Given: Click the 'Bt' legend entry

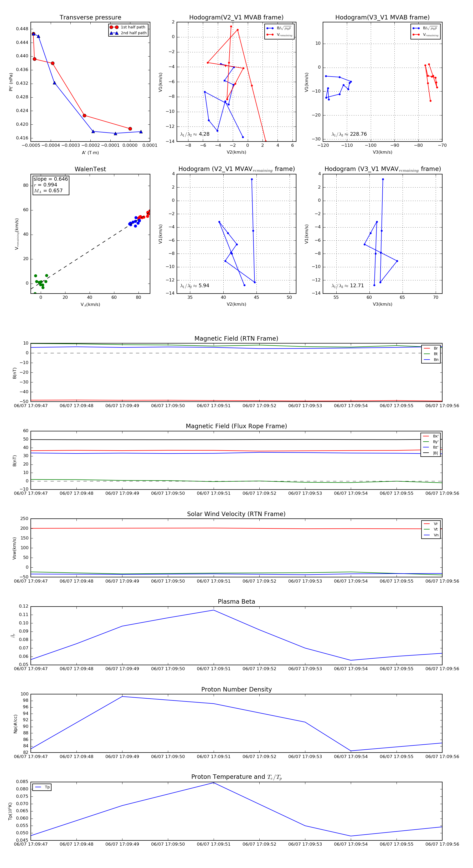Looking at the screenshot, I should 431,354.
